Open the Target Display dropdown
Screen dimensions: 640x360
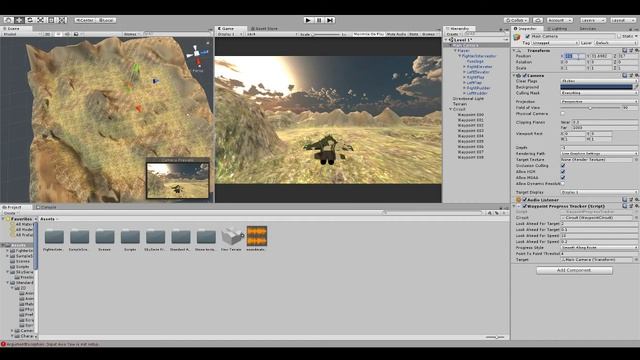[x=599, y=192]
